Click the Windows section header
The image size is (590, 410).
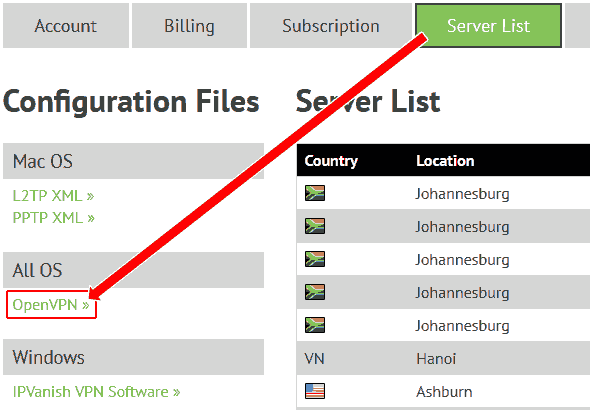[x=134, y=357]
